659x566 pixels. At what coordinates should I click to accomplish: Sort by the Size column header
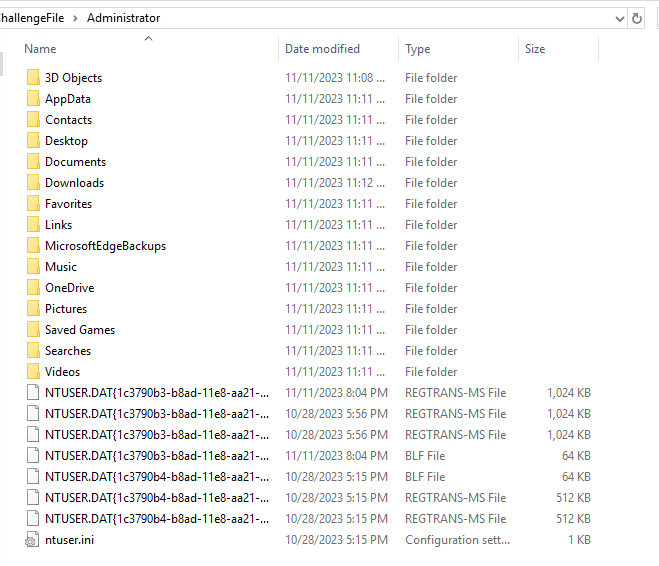coord(535,49)
